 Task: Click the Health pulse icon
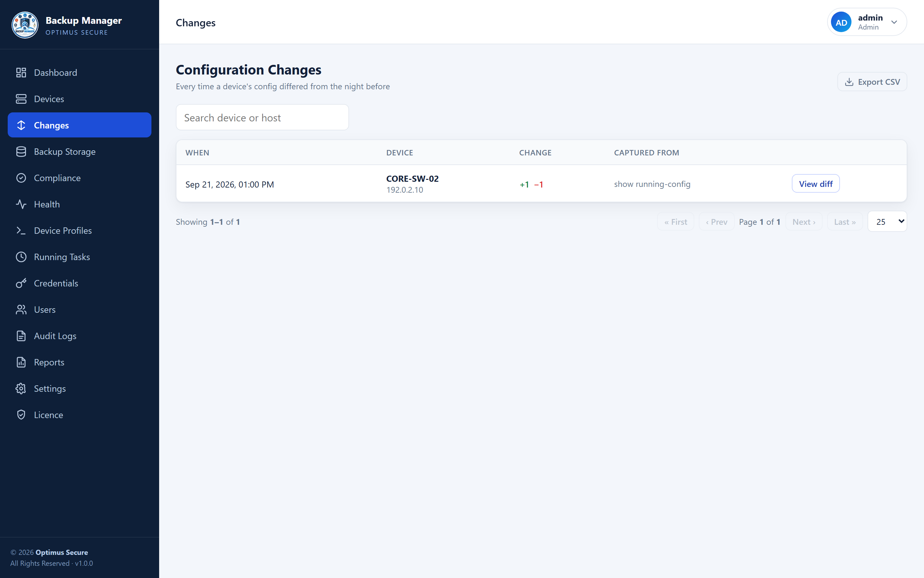pyautogui.click(x=21, y=205)
